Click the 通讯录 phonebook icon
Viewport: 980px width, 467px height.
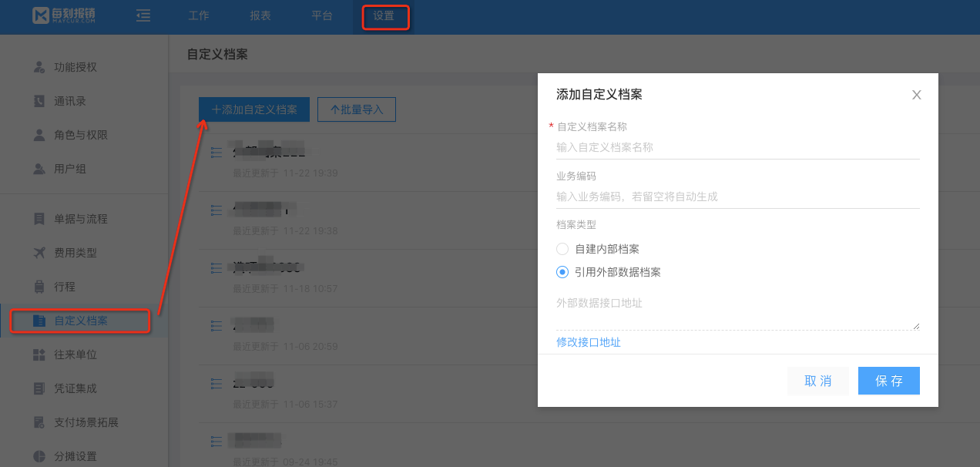39,101
